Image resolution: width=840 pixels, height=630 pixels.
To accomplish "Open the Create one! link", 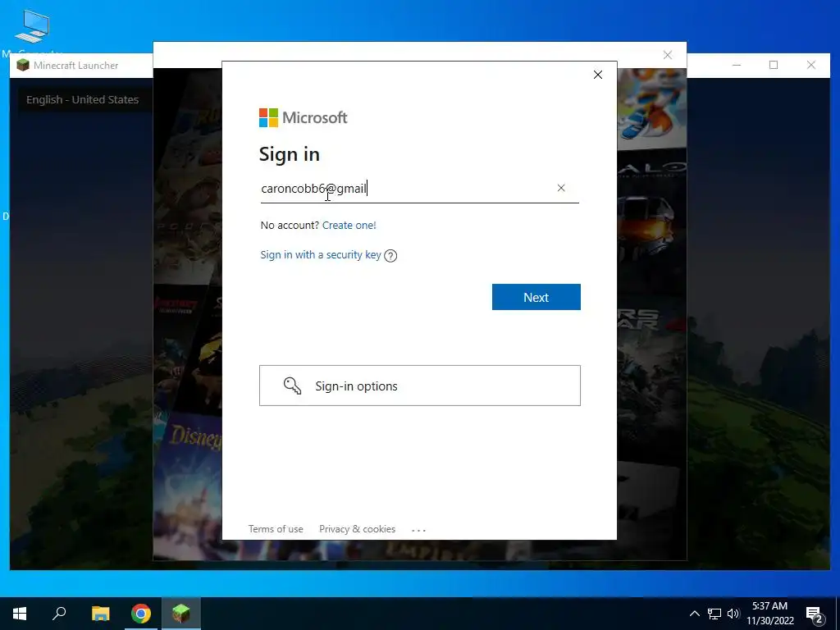I will pos(349,225).
